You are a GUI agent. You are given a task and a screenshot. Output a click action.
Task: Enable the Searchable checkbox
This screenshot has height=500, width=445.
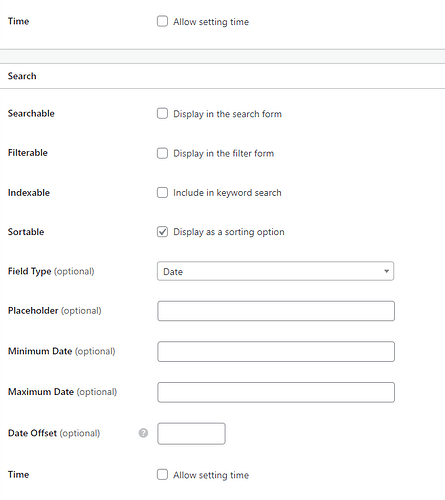point(162,113)
